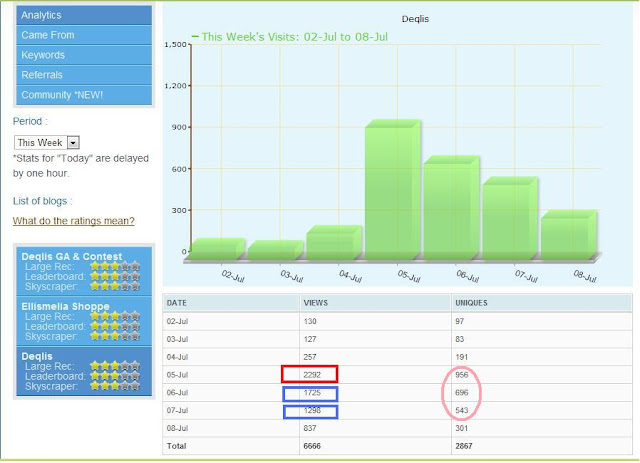Go to the Referrals section
Image resolution: width=640 pixels, height=463 pixels.
(x=84, y=75)
